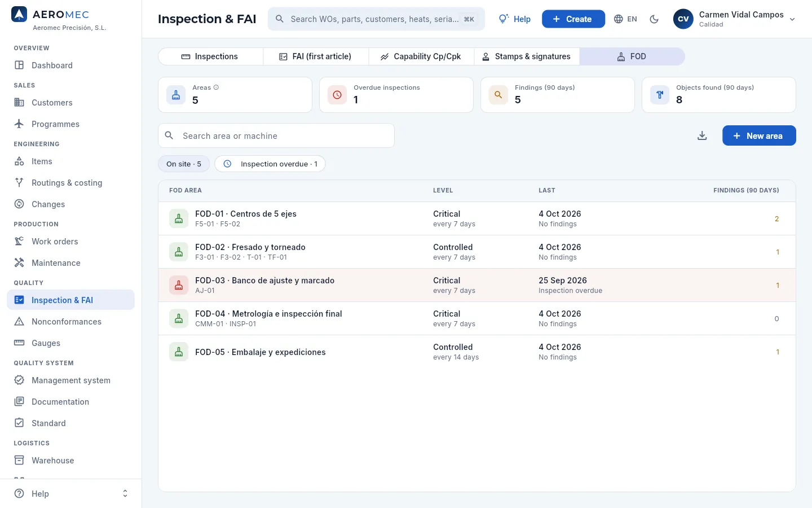This screenshot has height=508, width=812.
Task: Open Changes in the sidebar
Action: [70, 204]
